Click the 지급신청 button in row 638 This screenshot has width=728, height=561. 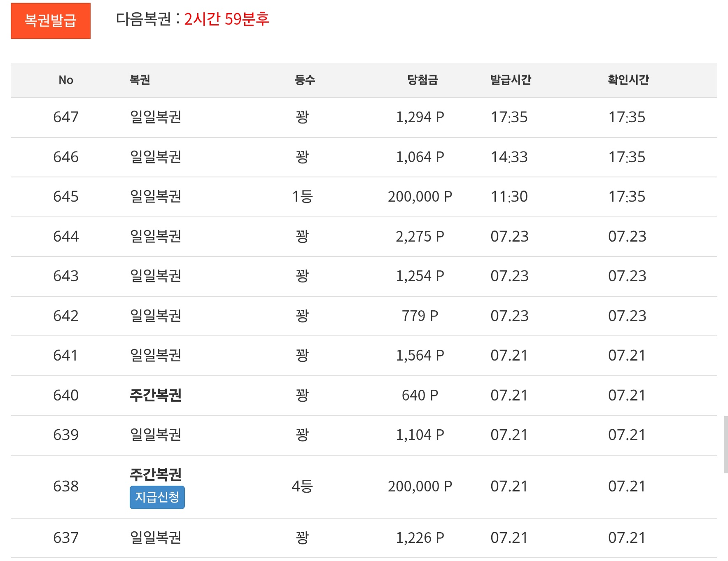pos(157,497)
